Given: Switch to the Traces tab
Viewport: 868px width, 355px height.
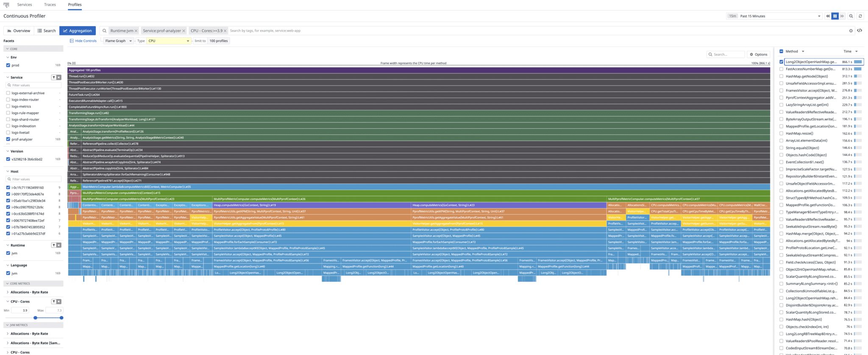Looking at the screenshot, I should [50, 5].
